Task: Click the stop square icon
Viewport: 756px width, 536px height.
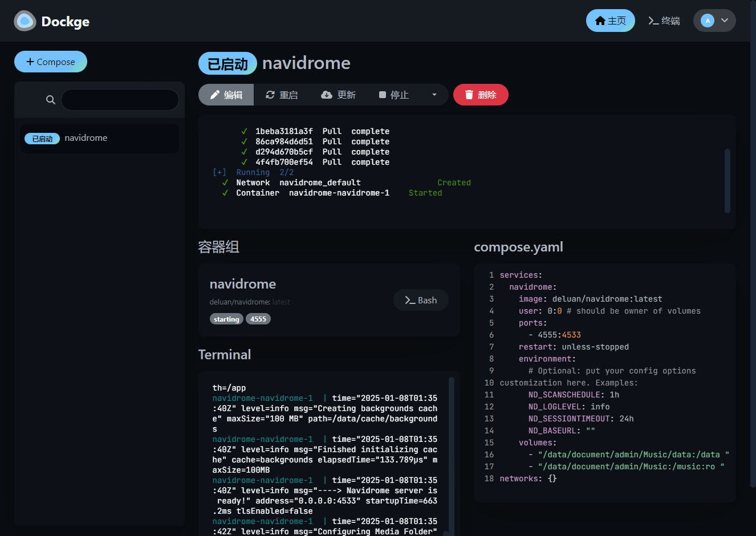Action: tap(383, 95)
